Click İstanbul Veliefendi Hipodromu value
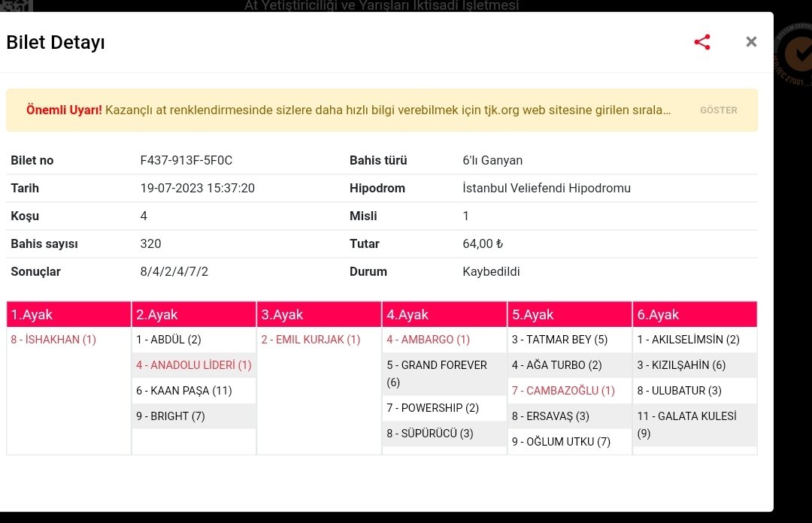The image size is (812, 523). coord(547,188)
